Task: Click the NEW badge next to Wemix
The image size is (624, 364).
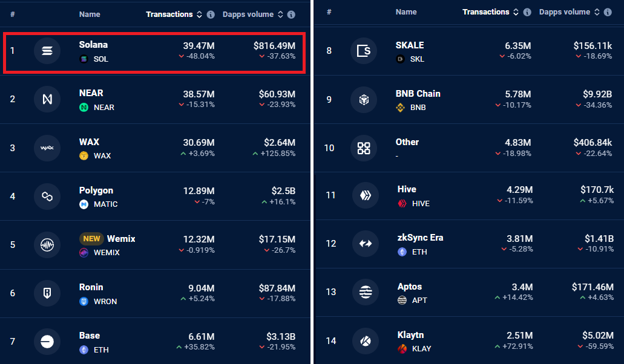Action: click(91, 239)
